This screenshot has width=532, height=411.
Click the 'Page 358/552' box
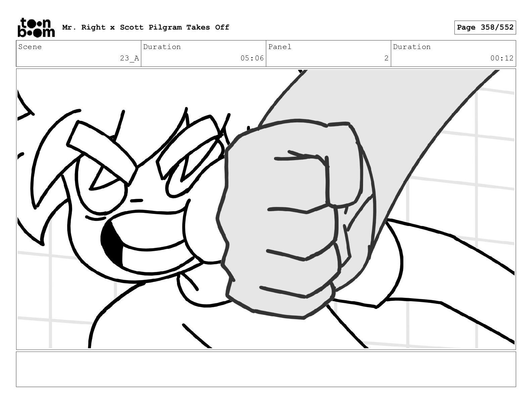point(485,28)
